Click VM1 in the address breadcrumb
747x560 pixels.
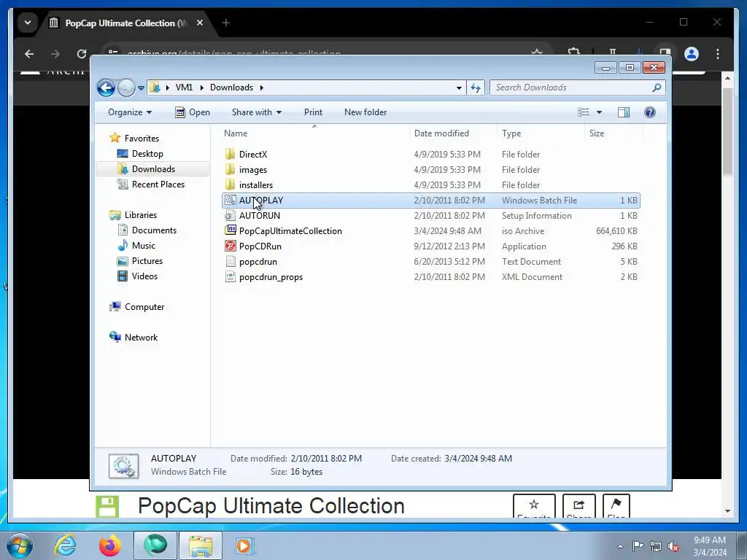click(184, 87)
